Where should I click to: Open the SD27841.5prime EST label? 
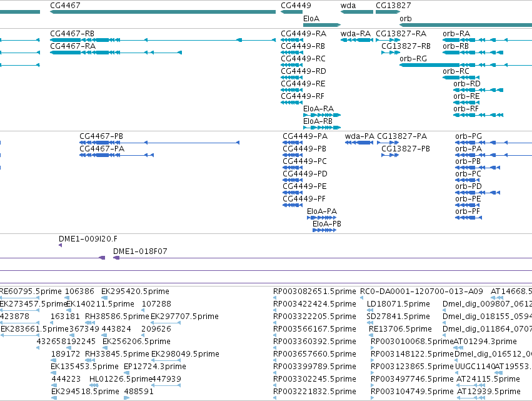point(398,317)
